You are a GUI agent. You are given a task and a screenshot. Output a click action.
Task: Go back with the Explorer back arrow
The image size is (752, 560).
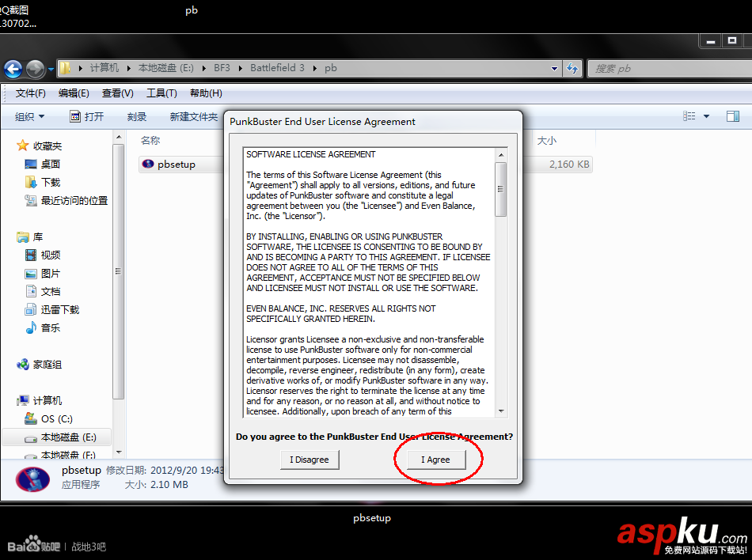[x=13, y=70]
